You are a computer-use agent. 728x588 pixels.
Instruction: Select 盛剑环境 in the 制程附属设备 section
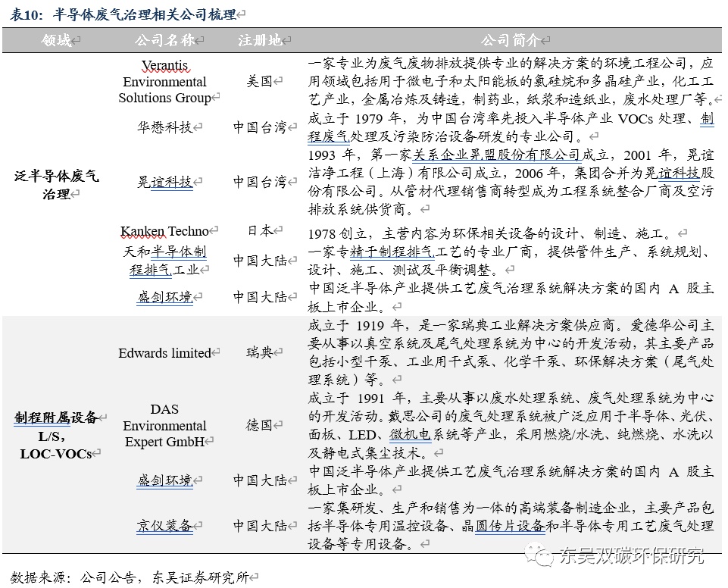tap(165, 480)
